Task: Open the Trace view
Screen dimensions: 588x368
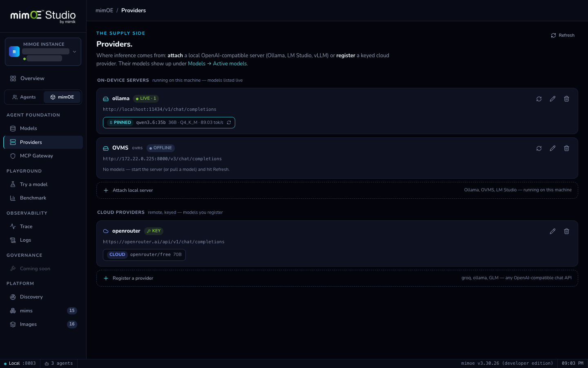Action: [43, 227]
